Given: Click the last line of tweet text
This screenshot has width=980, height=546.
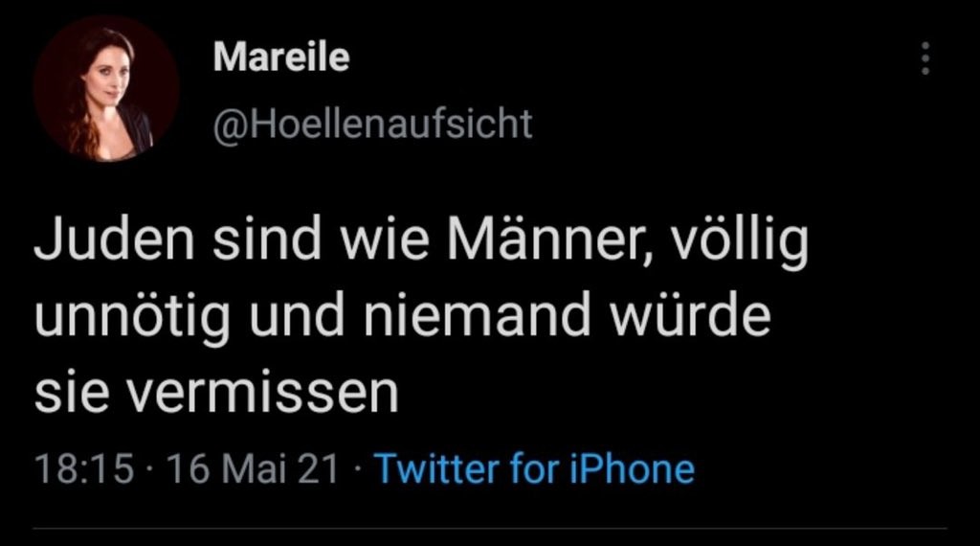Looking at the screenshot, I should coord(215,393).
